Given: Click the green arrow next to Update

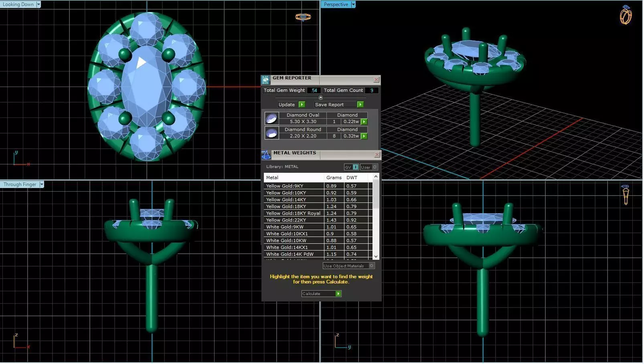Looking at the screenshot, I should point(302,105).
